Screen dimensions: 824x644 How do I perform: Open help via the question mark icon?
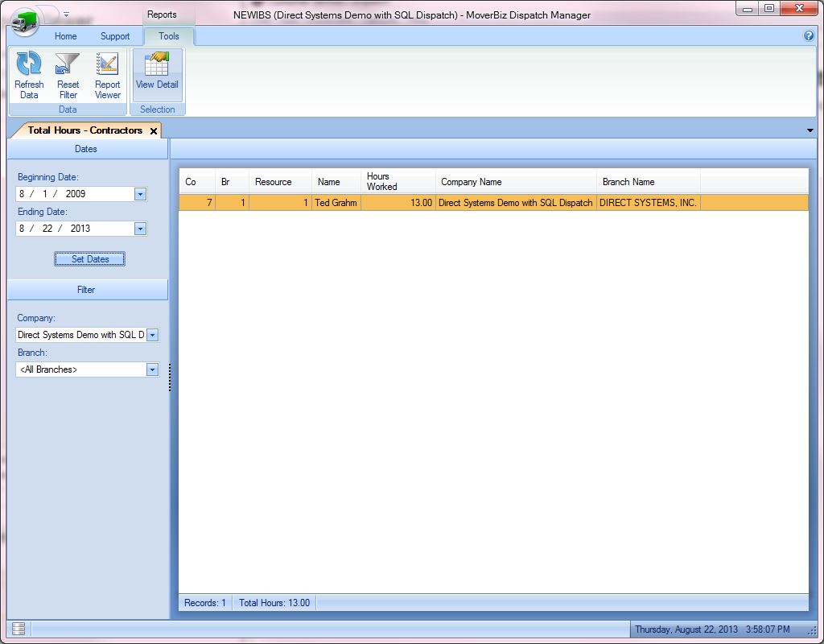[x=809, y=36]
